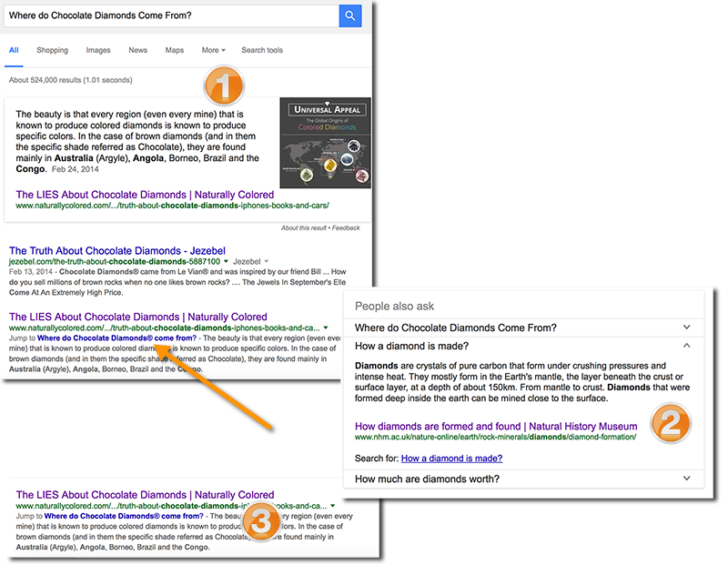This screenshot has width=728, height=575.
Task: Click the nhm.ac.uk diamond-formation URL
Action: 495,438
